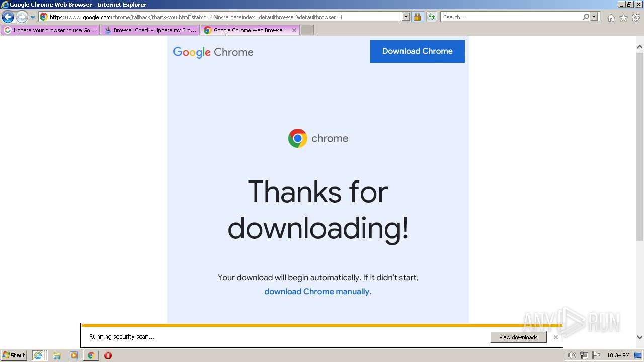The image size is (644, 362).
Task: Click the center chrome logo icon
Action: pyautogui.click(x=298, y=138)
